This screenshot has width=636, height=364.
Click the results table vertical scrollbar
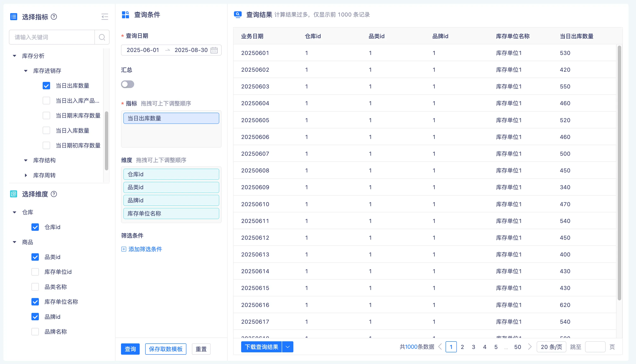click(619, 172)
